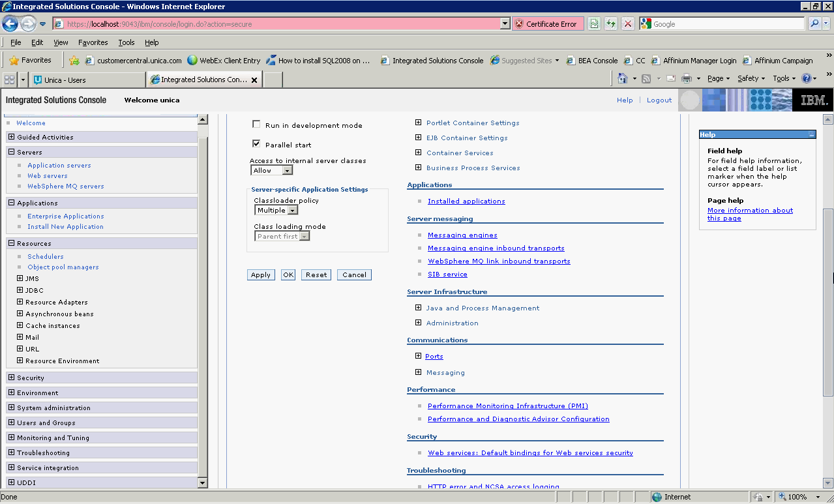This screenshot has height=504, width=834.
Task: Open the Favorites menu
Action: (x=93, y=42)
